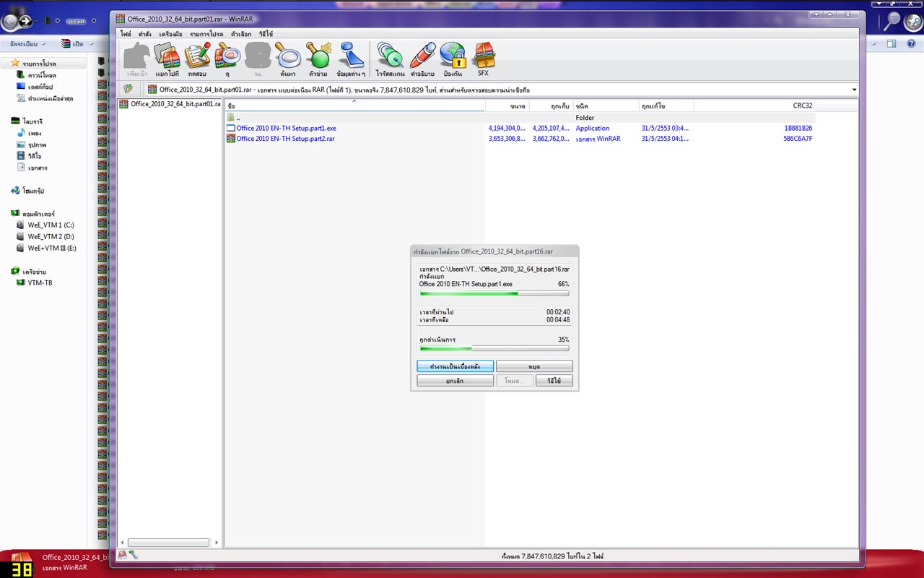Viewport: 924px width, 578px height.
Task: Select the parent folder '..' row
Action: 520,117
